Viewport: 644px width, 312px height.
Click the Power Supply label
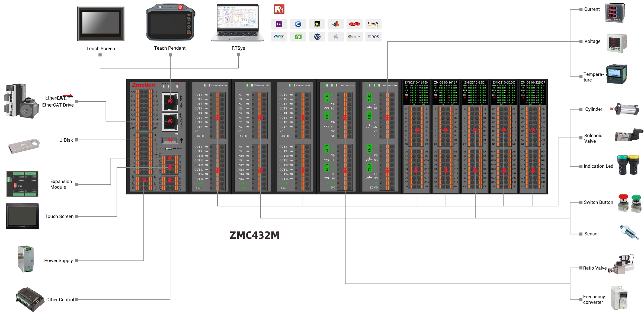click(x=59, y=260)
